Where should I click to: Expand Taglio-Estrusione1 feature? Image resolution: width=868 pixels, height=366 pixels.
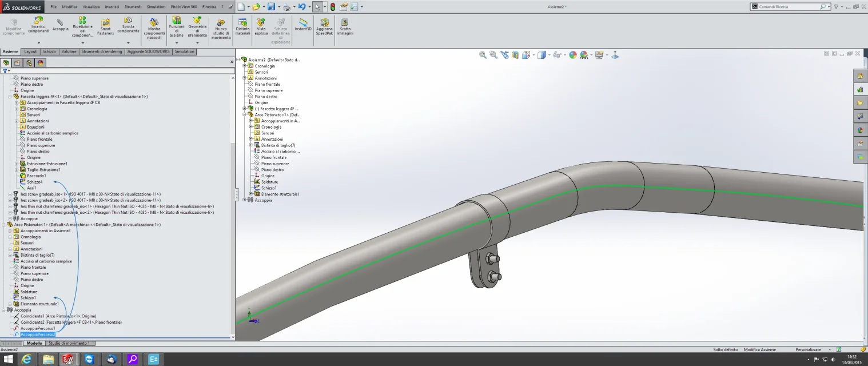click(x=17, y=170)
